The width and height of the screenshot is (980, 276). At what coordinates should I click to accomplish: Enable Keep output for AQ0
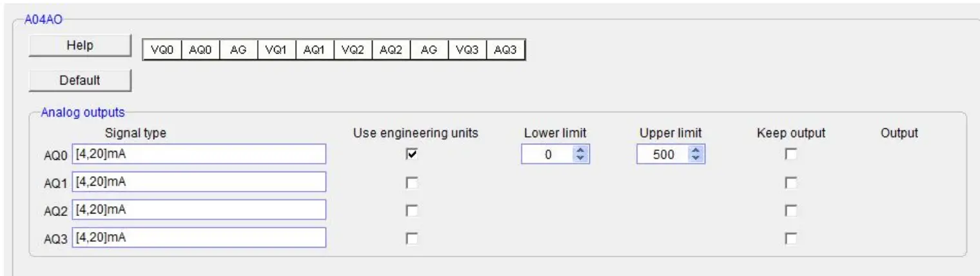(x=790, y=155)
